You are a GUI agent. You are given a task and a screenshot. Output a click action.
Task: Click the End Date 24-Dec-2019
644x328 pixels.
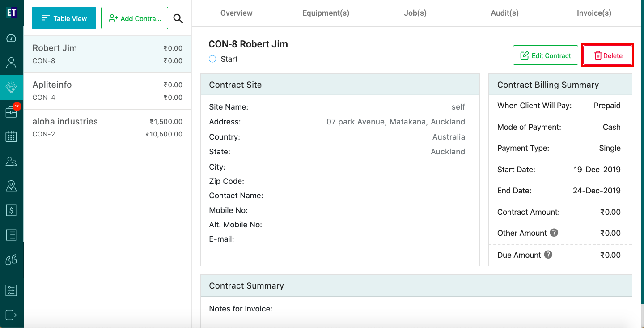597,191
